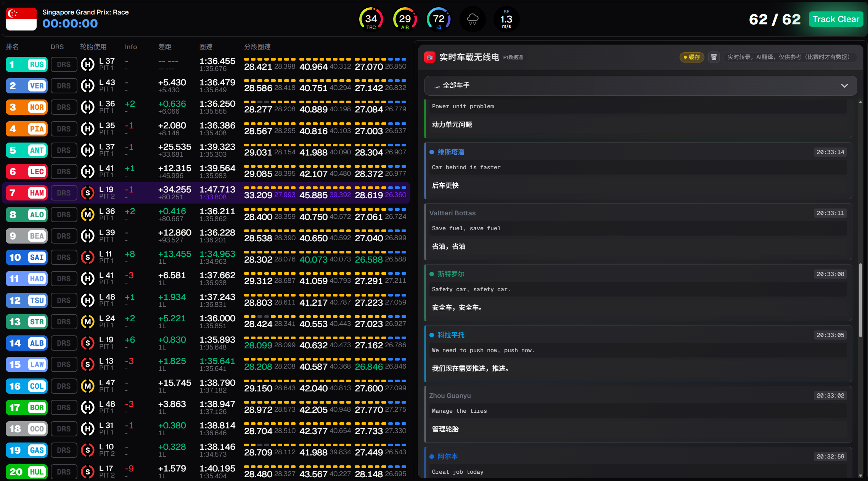868x481 pixels.
Task: Click the red radio icon beside 实时车载无线电
Action: 430,57
